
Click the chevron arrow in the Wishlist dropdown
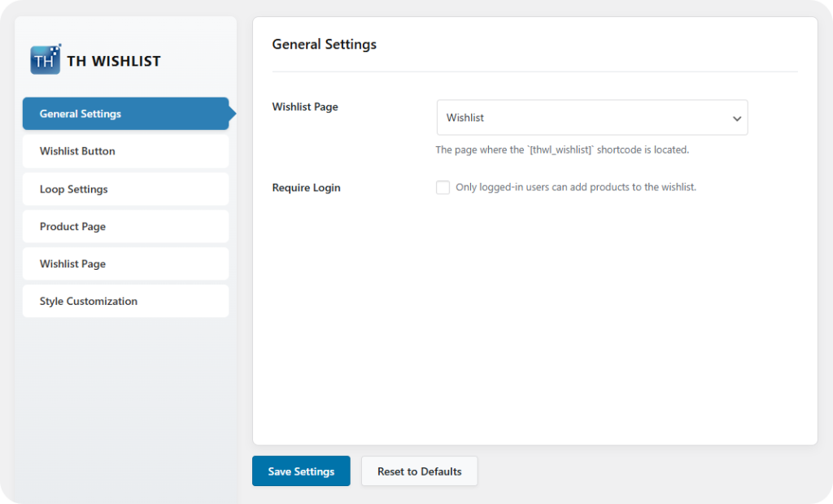(x=736, y=119)
